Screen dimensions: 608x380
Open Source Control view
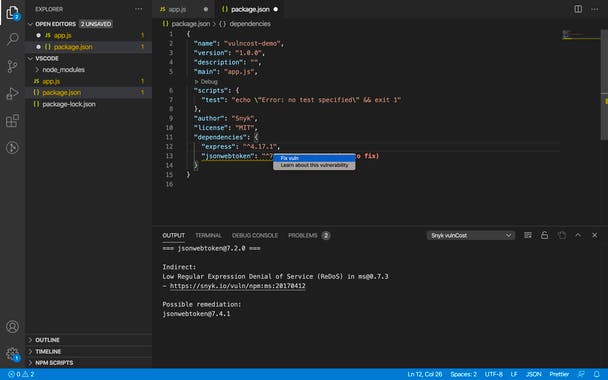[x=12, y=66]
